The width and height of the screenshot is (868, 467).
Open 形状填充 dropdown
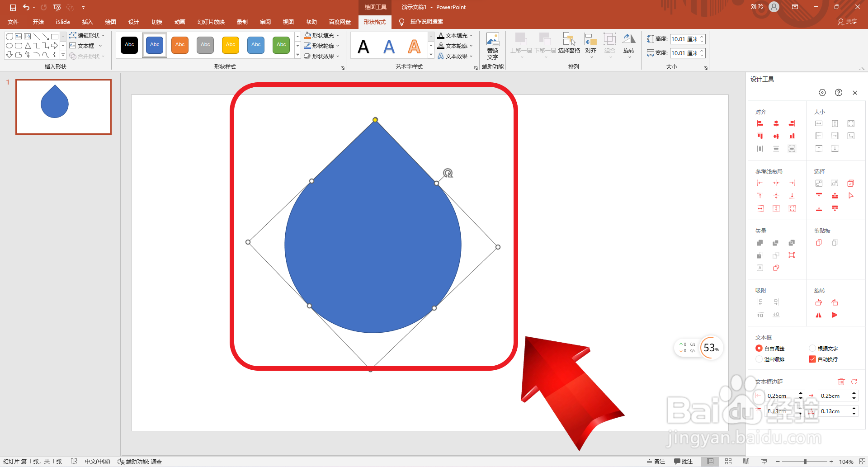click(x=321, y=35)
